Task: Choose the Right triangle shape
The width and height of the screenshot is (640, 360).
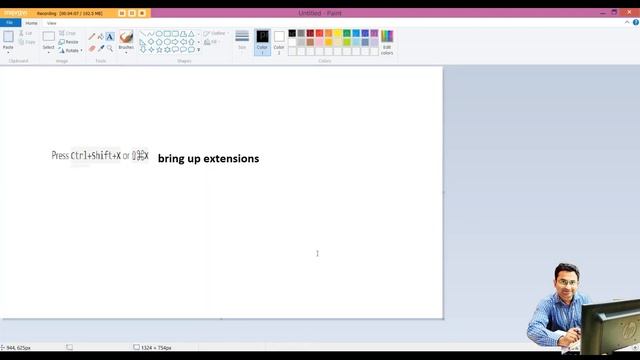Action: (143, 42)
